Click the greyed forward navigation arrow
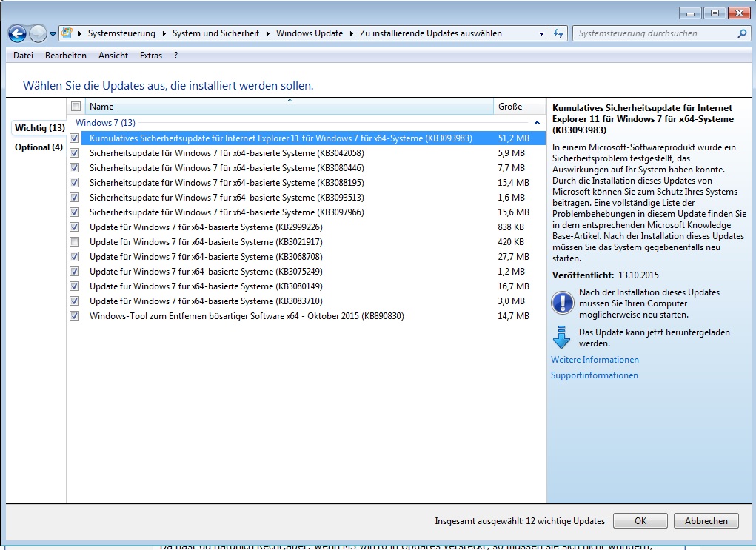 point(38,33)
